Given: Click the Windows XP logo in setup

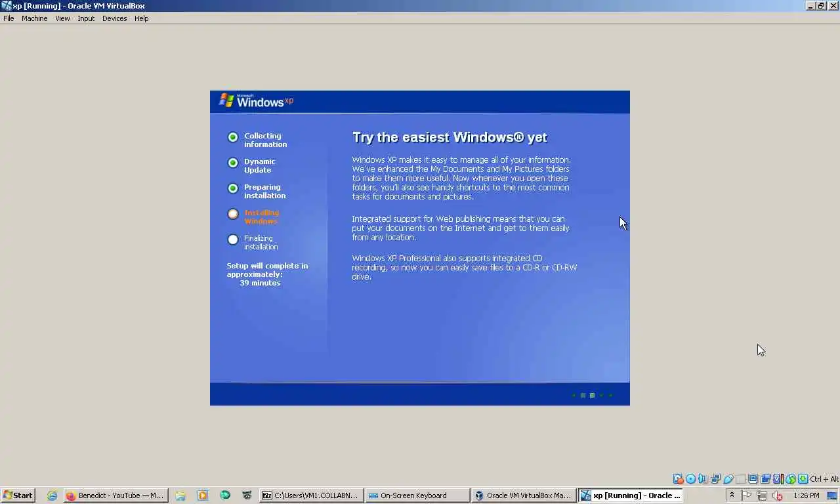Looking at the screenshot, I should 256,100.
